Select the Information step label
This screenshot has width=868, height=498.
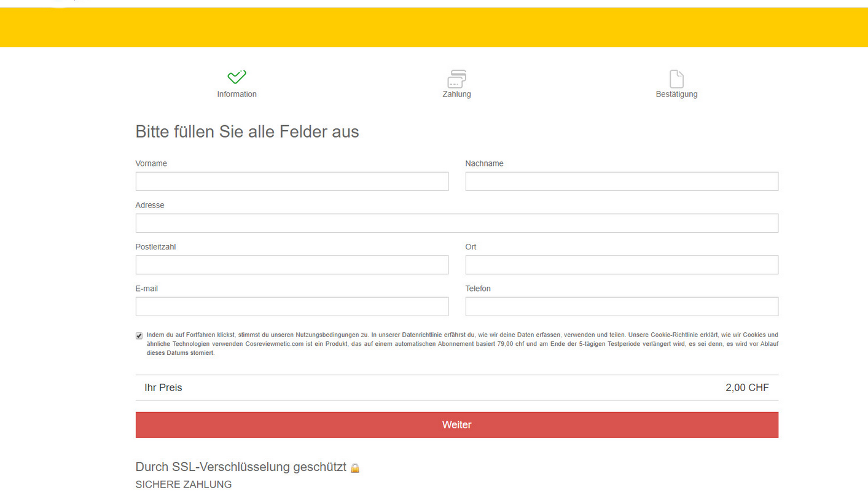(237, 94)
